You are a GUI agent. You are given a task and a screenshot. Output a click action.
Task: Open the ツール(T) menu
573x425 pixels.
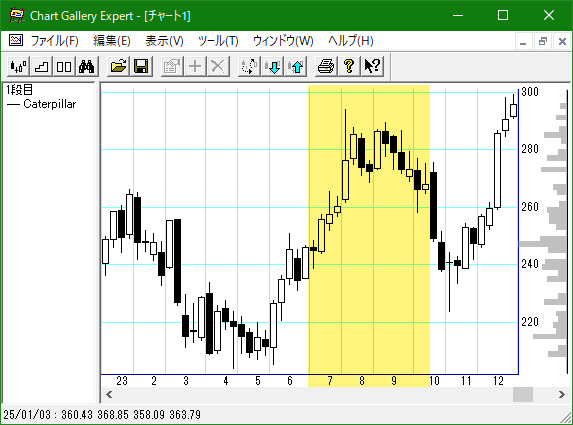pyautogui.click(x=218, y=41)
